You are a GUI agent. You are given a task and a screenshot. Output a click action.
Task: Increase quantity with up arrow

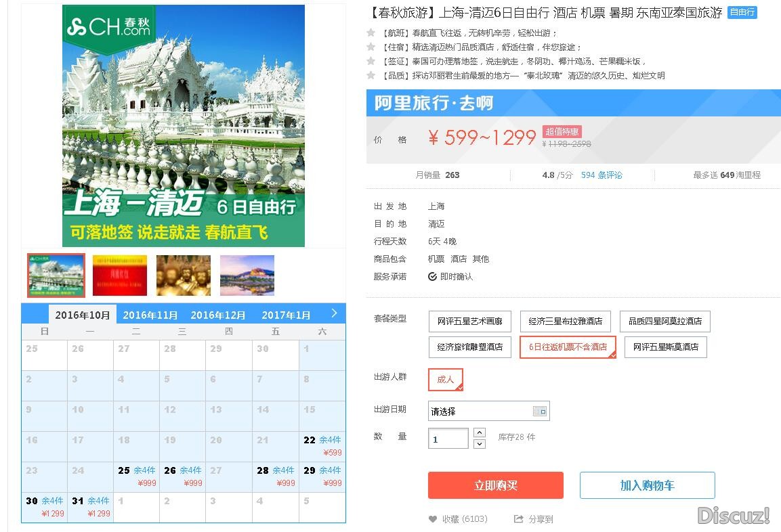479,433
